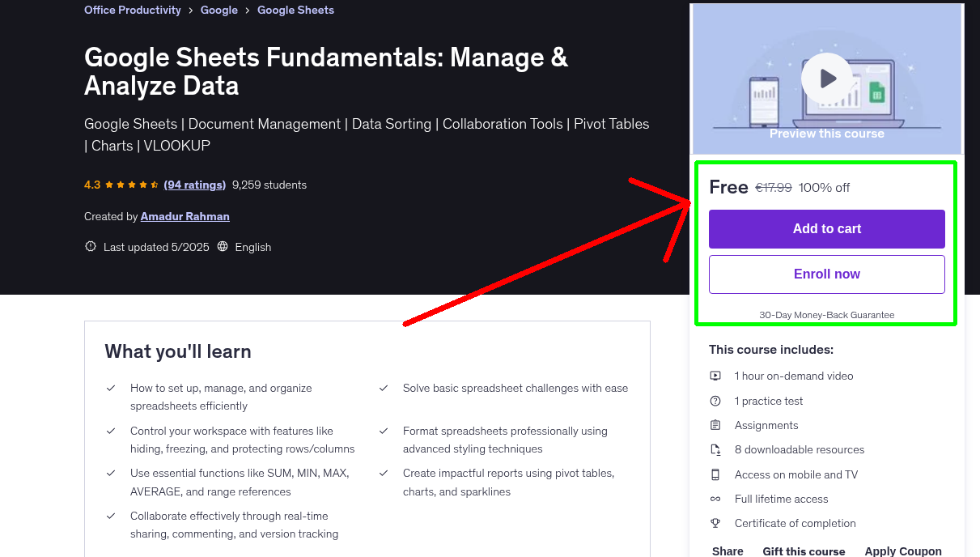Click the lifetime access infinity icon
This screenshot has width=980, height=557.
715,499
